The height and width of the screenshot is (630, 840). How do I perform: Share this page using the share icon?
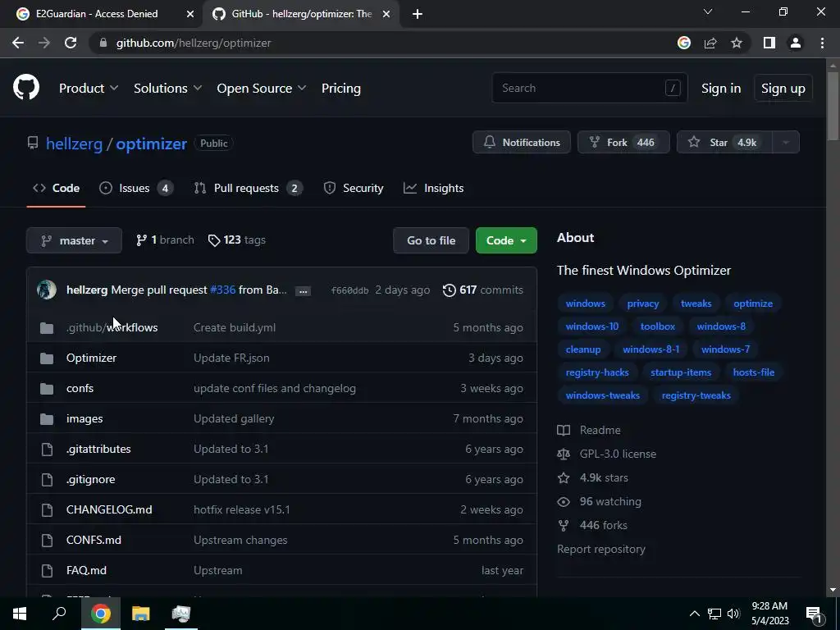pos(710,43)
